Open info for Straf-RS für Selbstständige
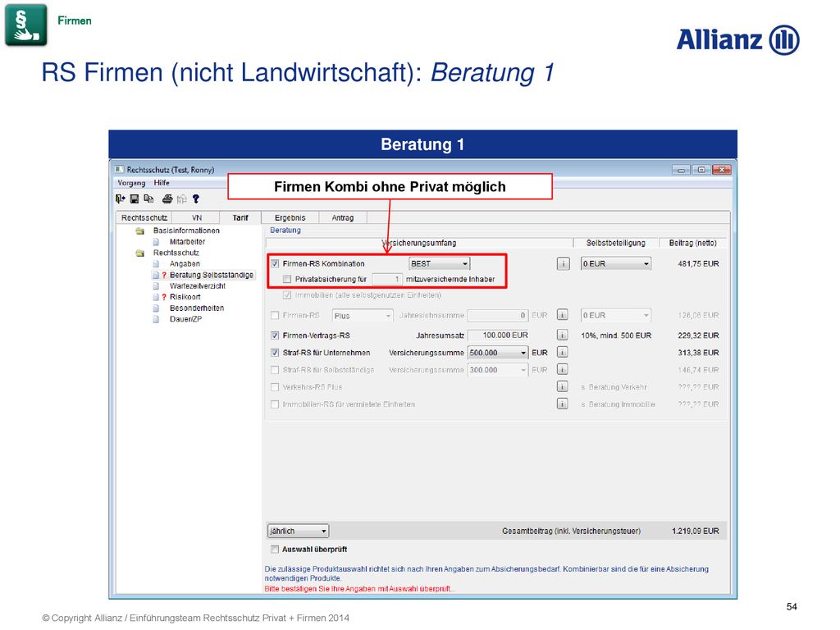The image size is (840, 630). point(563,369)
